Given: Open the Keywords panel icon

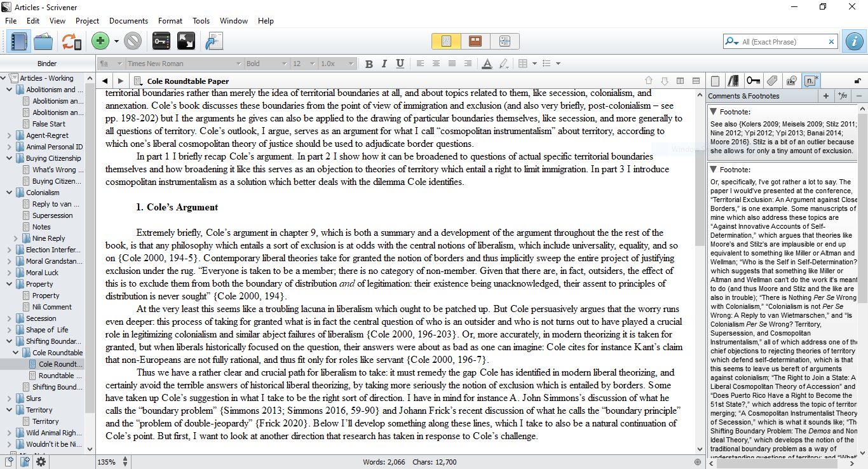Looking at the screenshot, I should coord(161,41).
